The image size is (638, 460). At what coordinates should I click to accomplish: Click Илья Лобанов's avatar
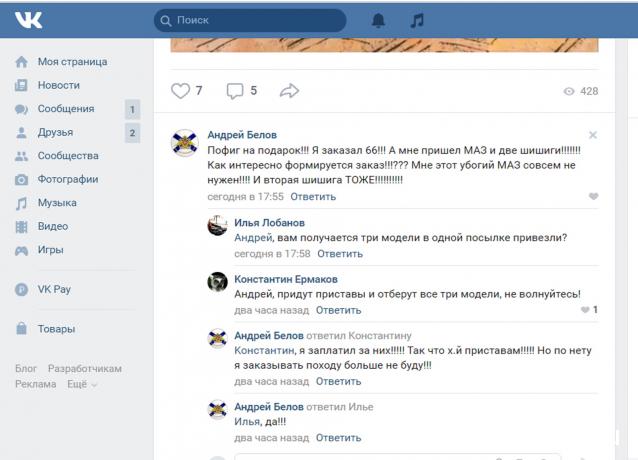tap(218, 226)
